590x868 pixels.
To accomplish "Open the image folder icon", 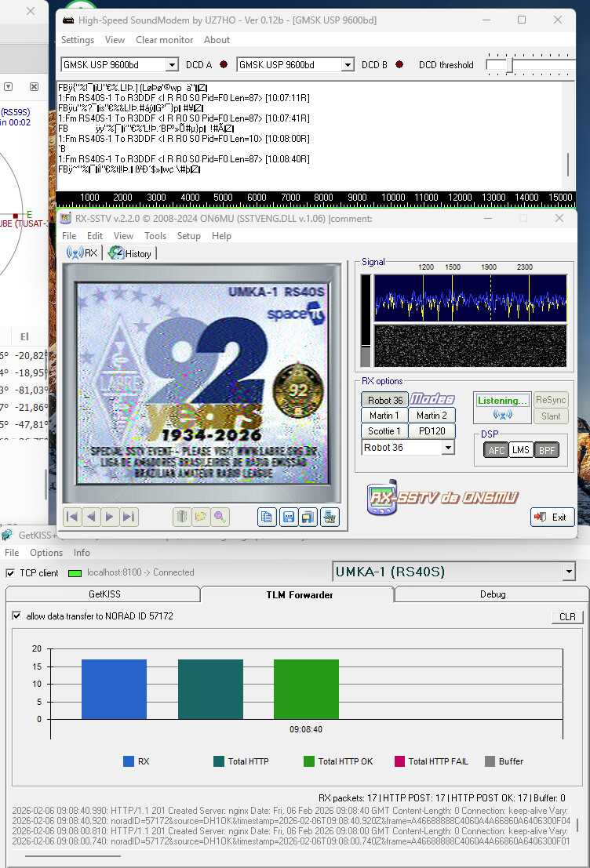I will [201, 516].
